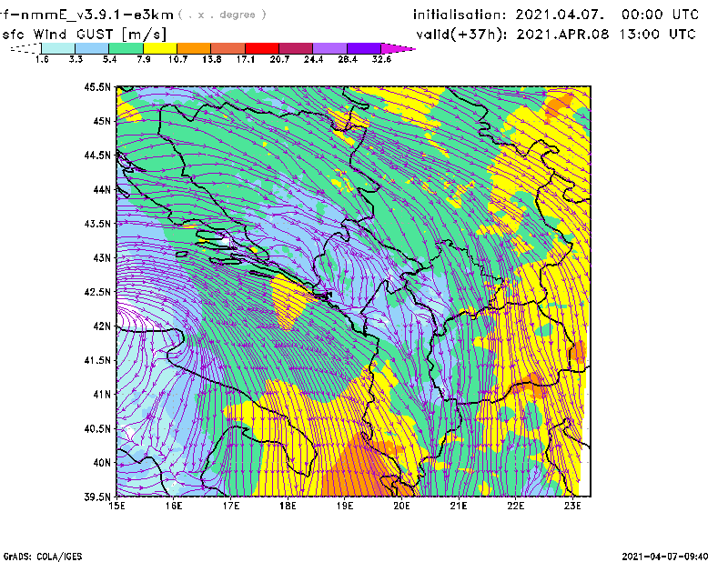Click the orange 10.7–13.8 legend swatch
The width and height of the screenshot is (728, 562).
[194, 48]
